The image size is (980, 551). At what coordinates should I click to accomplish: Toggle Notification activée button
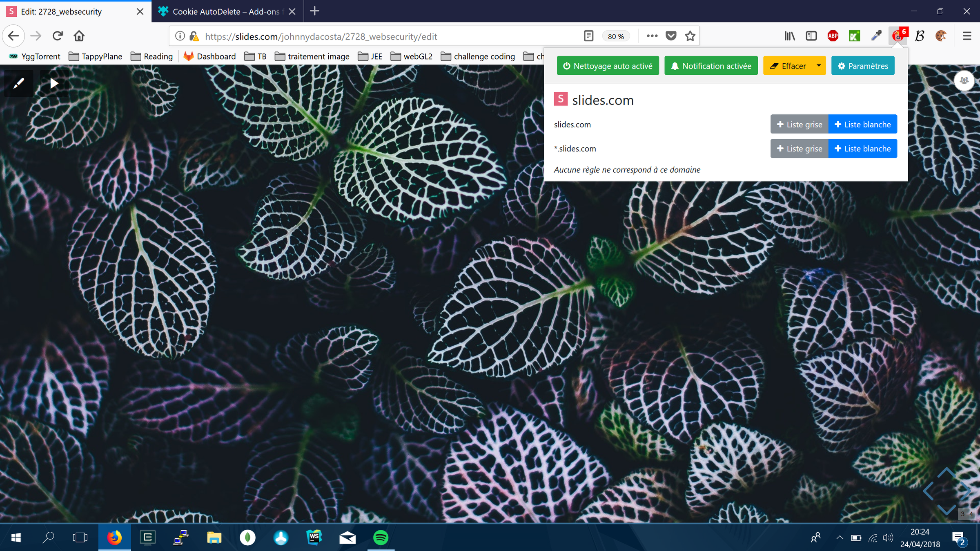pyautogui.click(x=711, y=66)
